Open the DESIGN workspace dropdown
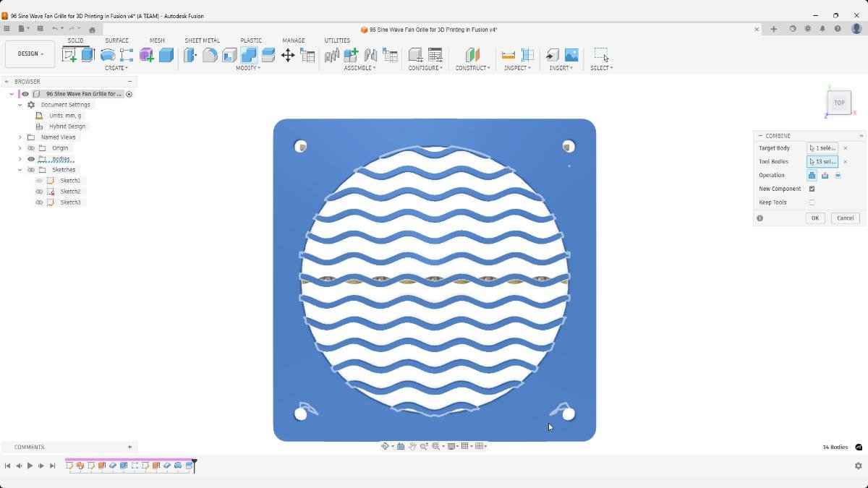 coord(30,53)
